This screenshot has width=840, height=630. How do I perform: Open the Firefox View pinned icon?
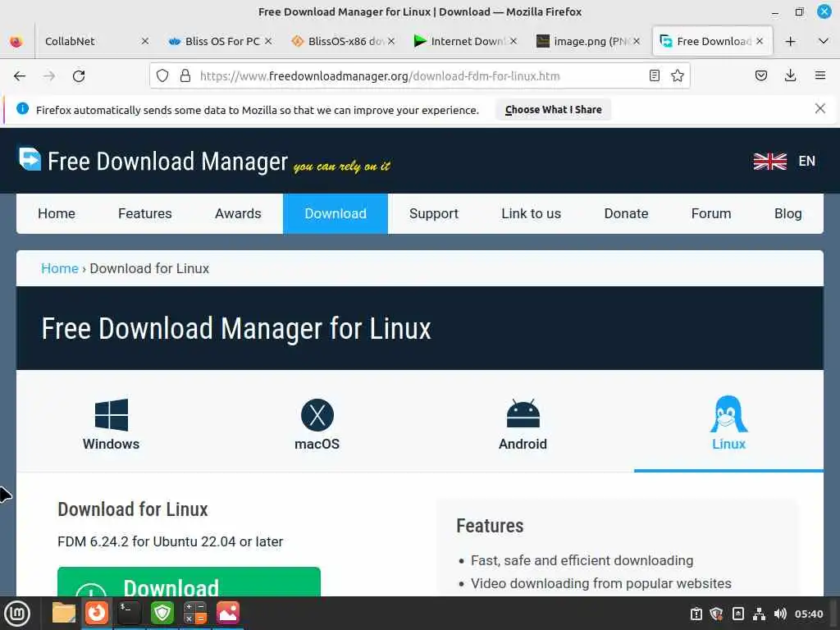click(x=16, y=41)
